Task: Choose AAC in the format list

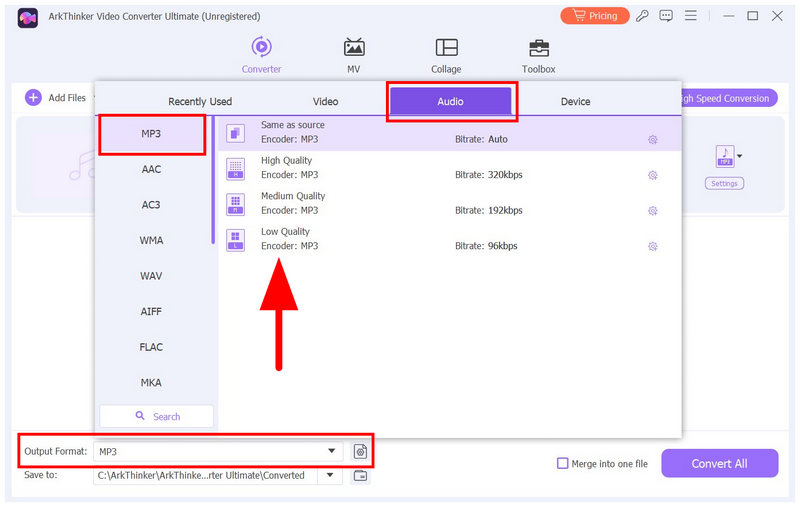Action: [x=151, y=169]
